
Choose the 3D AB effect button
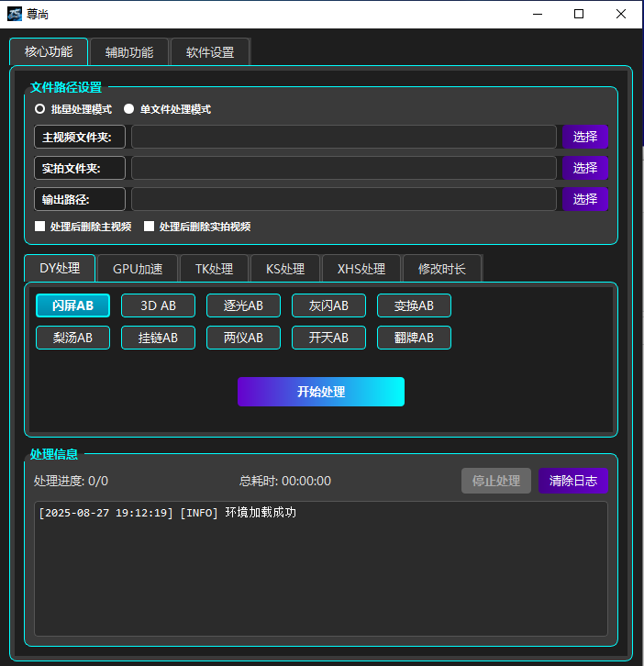click(159, 305)
